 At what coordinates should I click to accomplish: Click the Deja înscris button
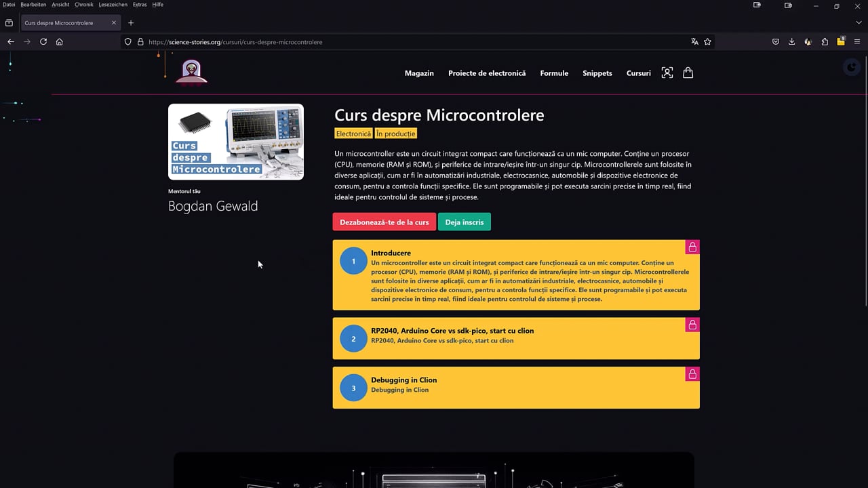pos(465,222)
